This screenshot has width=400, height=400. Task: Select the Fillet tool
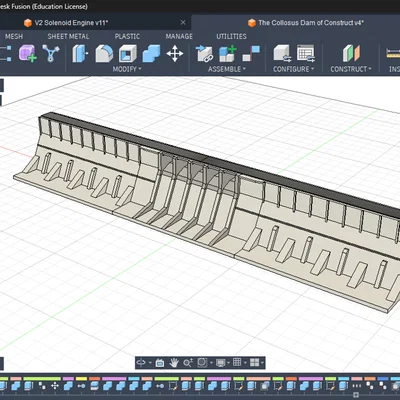[x=104, y=54]
